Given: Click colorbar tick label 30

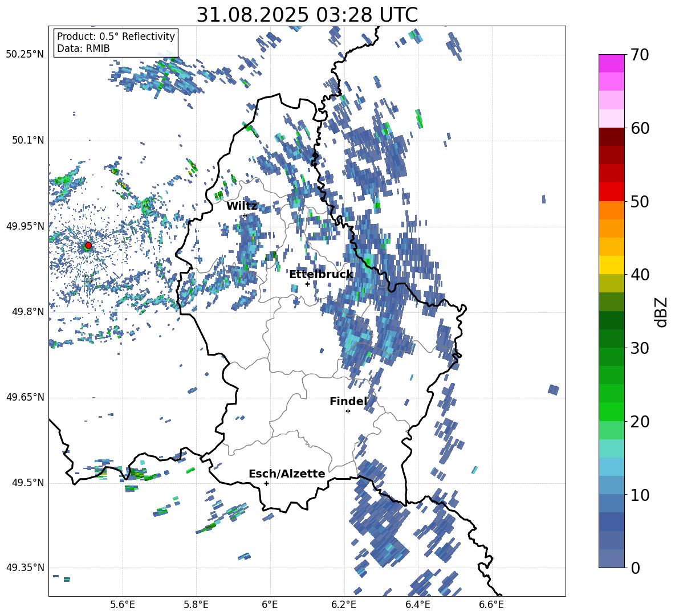Looking at the screenshot, I should (640, 348).
